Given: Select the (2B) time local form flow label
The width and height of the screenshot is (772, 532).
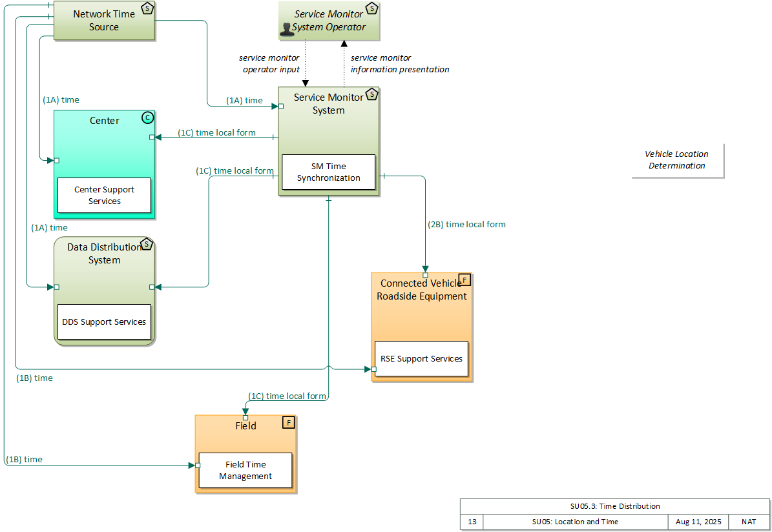Looking at the screenshot, I should coord(466,225).
